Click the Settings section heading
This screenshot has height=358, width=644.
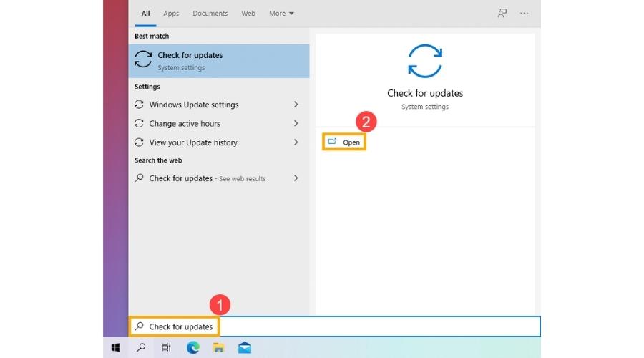click(147, 87)
